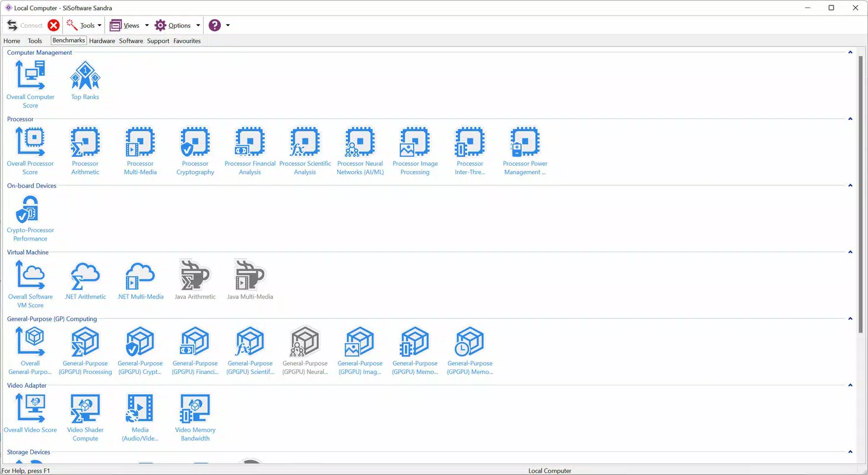Open Overall Processor Score icon

point(30,151)
